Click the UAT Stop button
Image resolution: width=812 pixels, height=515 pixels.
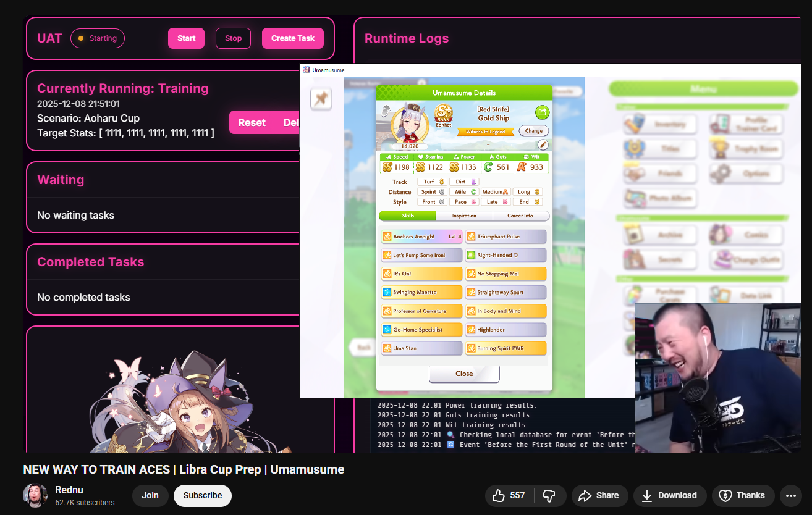click(x=233, y=38)
